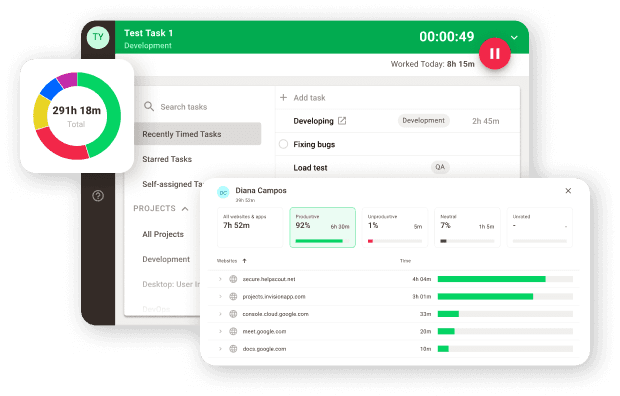Close the Diana Campos panel
Viewport: 620px width, 396px height.
[568, 191]
